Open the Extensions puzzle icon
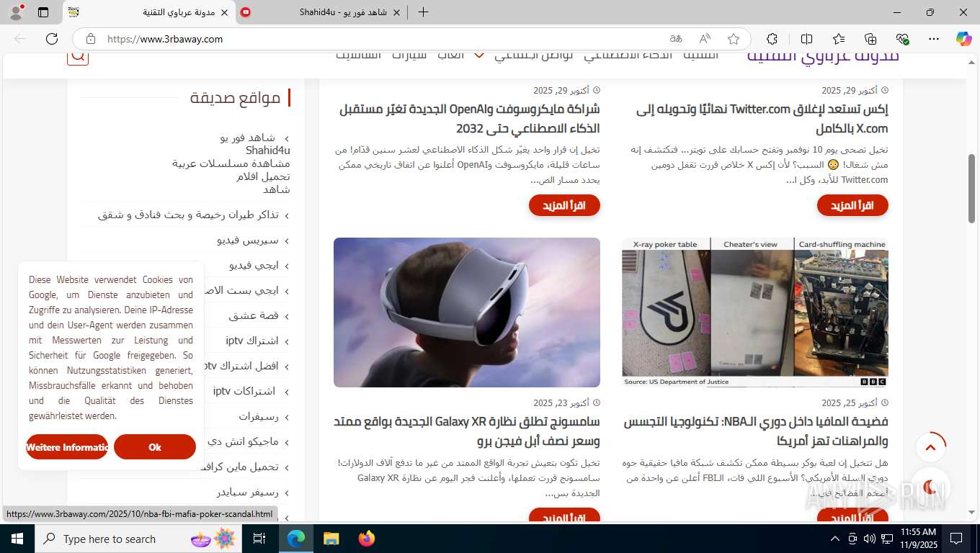The height and width of the screenshot is (553, 980). pos(772,39)
